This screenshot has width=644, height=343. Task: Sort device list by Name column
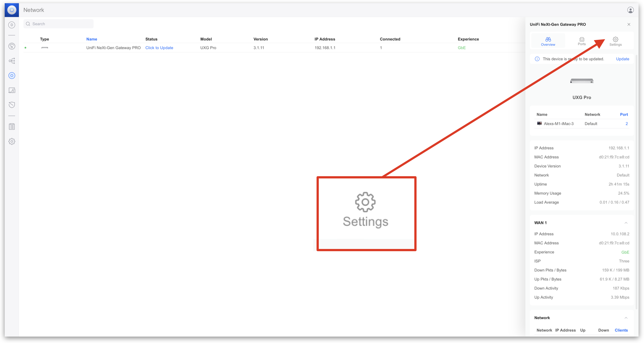point(92,39)
